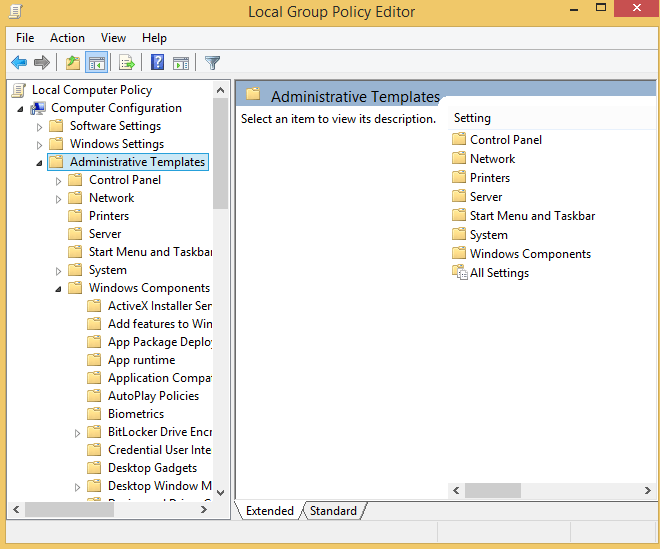This screenshot has height=549, width=660.
Task: Expand the Software Settings tree node
Action: pos(40,127)
